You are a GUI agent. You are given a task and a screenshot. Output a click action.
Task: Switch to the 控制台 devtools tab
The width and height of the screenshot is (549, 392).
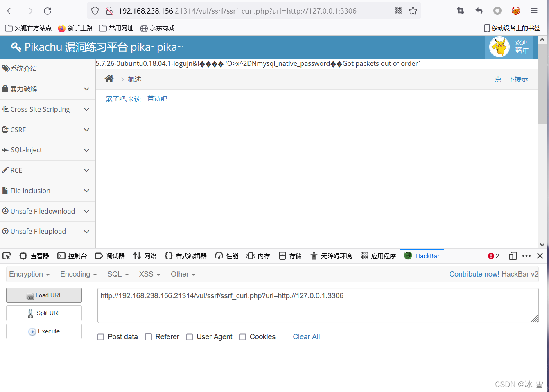pyautogui.click(x=72, y=256)
